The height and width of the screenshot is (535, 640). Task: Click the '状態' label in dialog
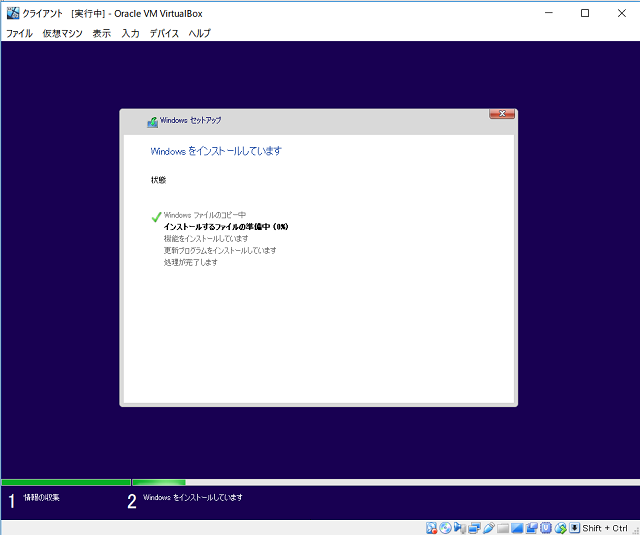[158, 180]
